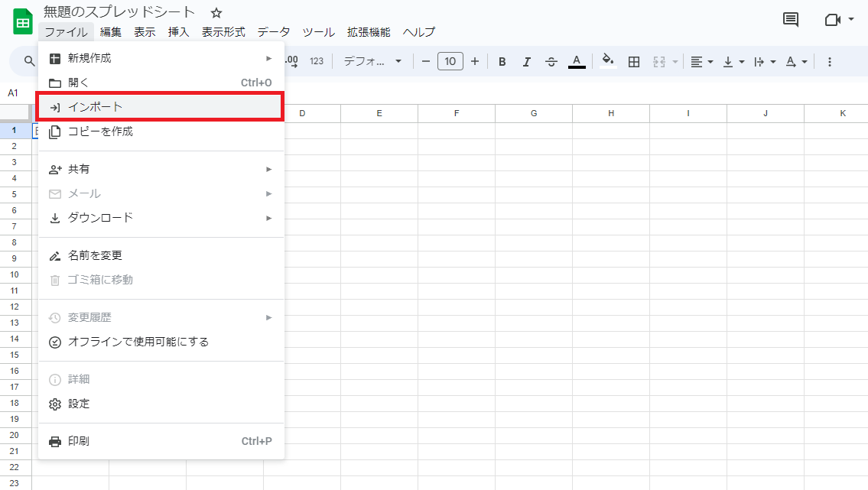Open the font selection dropdown
This screenshot has height=490, width=868.
[x=373, y=61]
